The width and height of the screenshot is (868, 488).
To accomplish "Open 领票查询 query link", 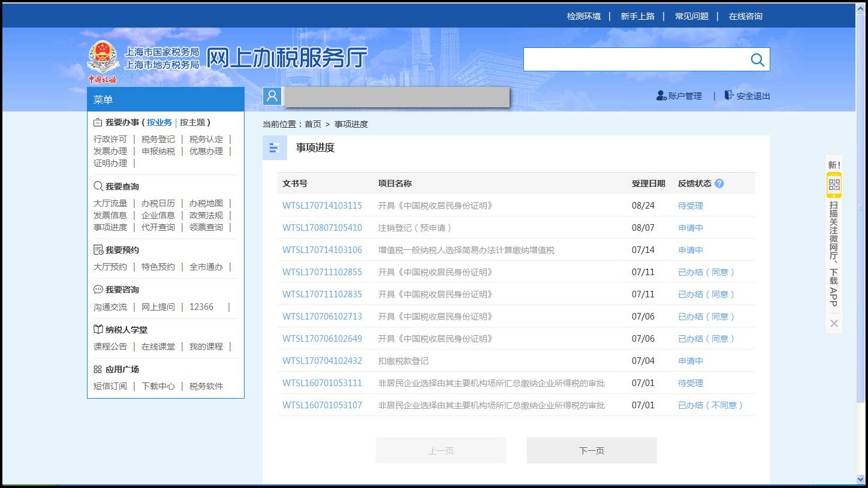I will pos(206,227).
